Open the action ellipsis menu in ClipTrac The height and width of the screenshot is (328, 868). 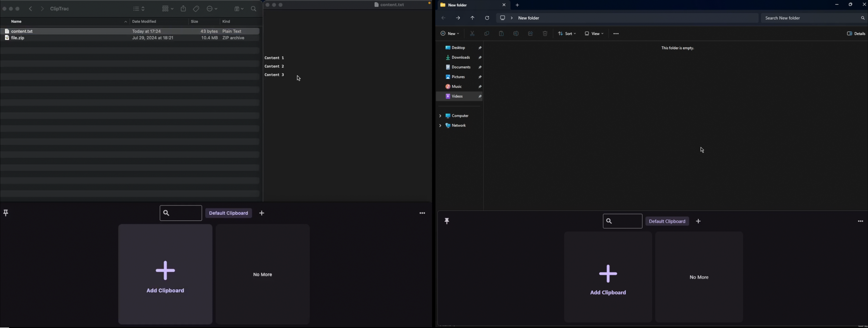(x=212, y=9)
